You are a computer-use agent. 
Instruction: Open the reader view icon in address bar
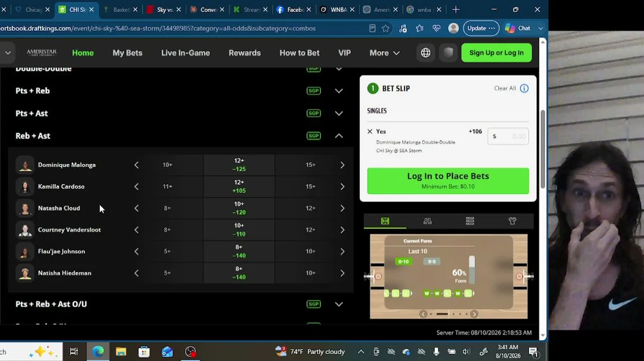tap(372, 29)
